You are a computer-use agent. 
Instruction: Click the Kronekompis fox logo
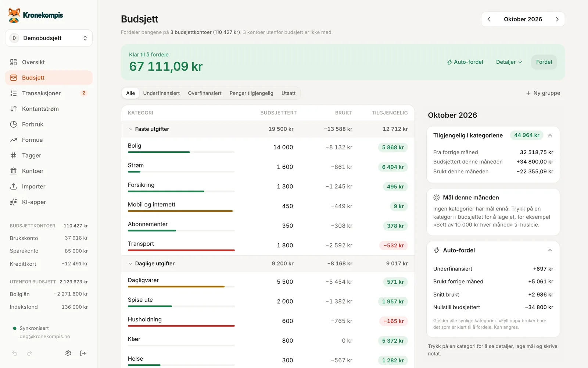click(x=14, y=15)
